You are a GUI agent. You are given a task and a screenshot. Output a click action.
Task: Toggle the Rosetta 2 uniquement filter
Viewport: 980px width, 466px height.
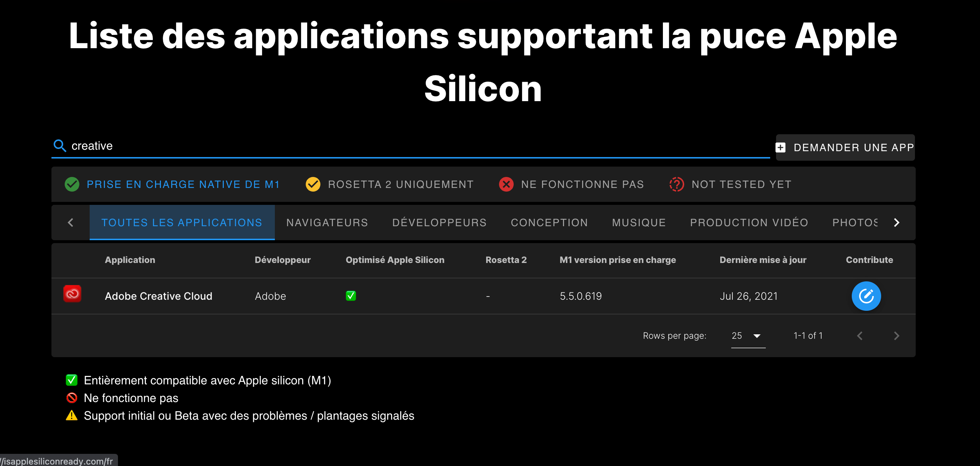pyautogui.click(x=390, y=184)
